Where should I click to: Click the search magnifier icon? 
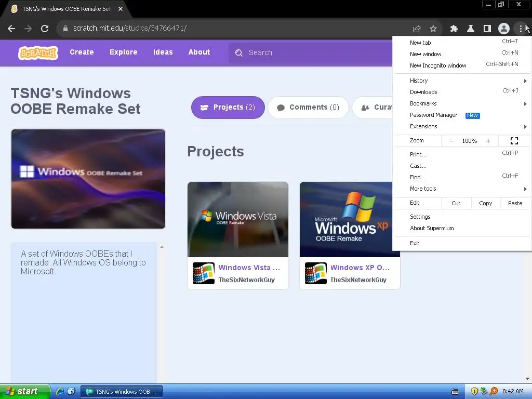[239, 53]
